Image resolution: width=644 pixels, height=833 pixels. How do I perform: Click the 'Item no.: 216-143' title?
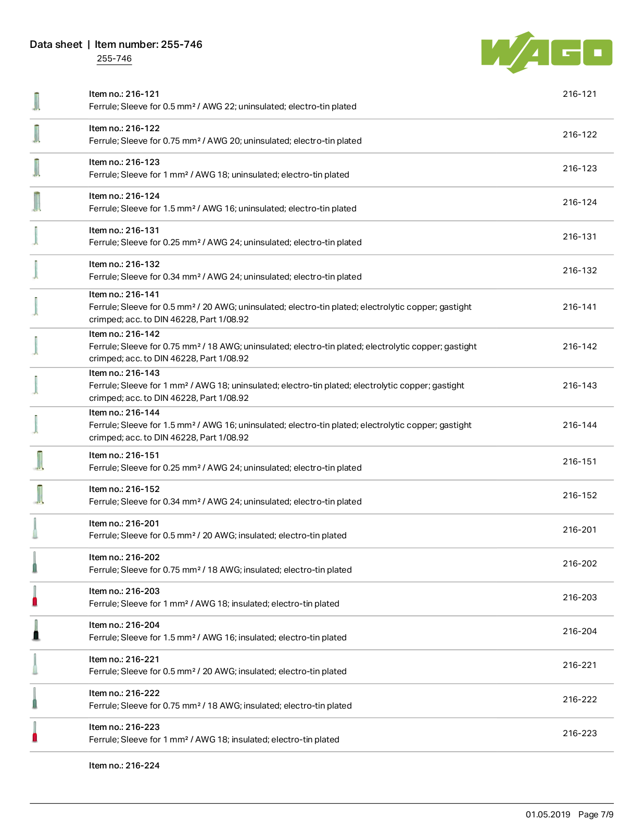tap(124, 373)
